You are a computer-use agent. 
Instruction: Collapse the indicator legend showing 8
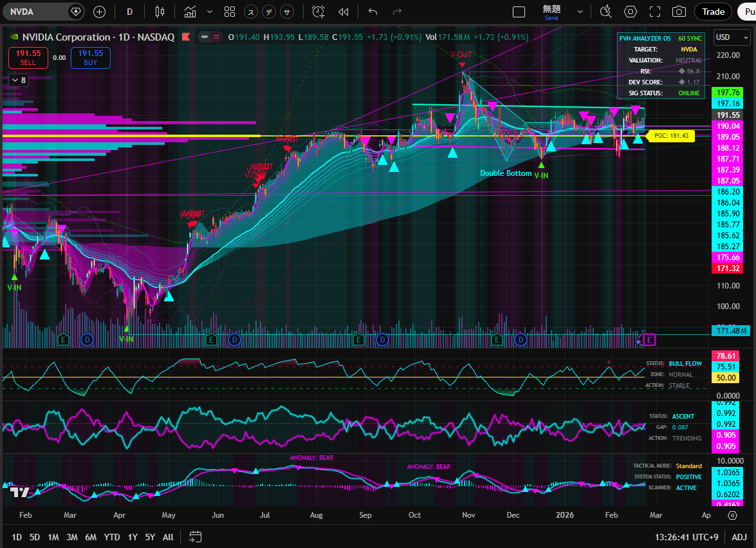tap(19, 80)
